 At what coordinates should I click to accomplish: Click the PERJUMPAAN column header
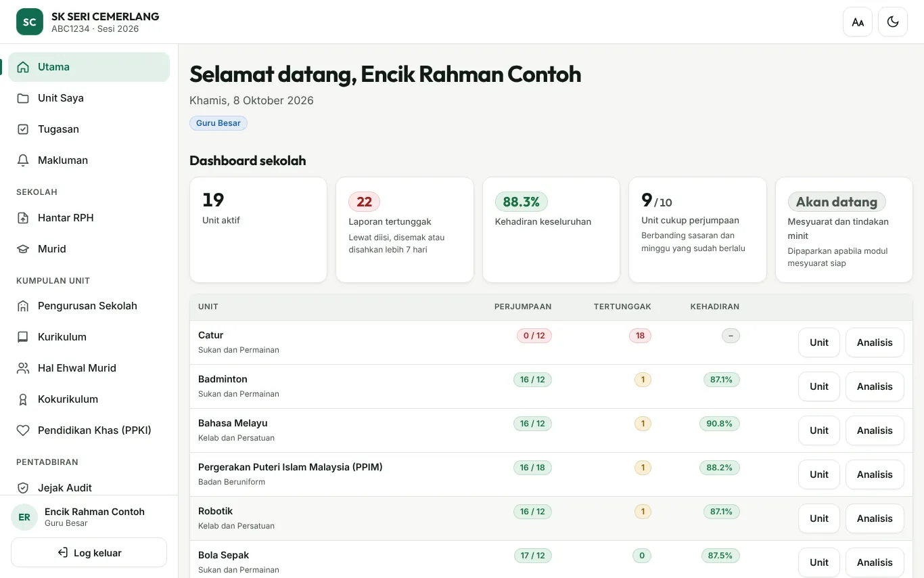(x=523, y=307)
